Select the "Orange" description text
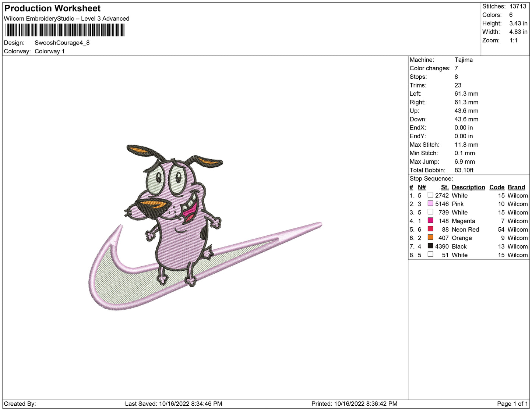This screenshot has width=532, height=409. point(462,238)
